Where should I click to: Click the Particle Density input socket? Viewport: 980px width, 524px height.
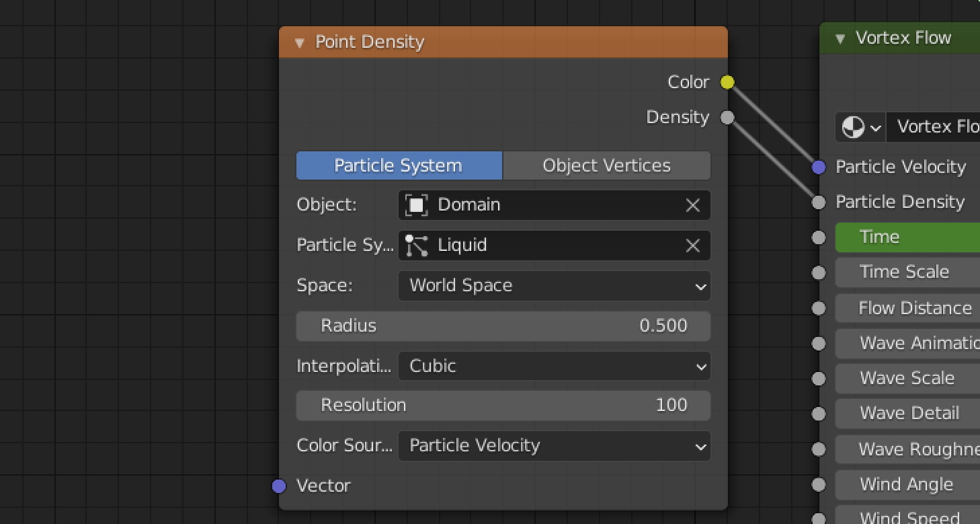819,202
